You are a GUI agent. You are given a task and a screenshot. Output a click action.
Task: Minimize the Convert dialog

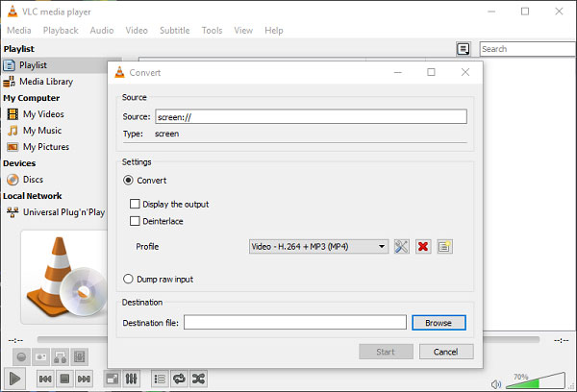point(397,72)
